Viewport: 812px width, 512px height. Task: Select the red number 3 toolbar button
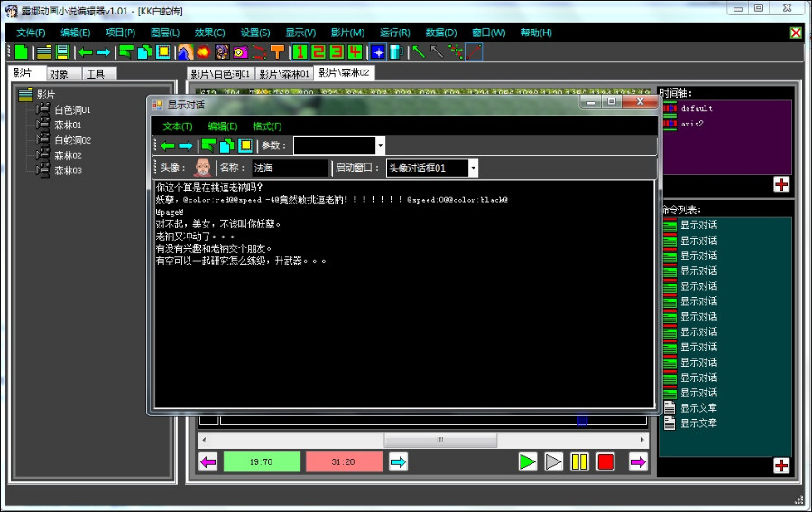(x=337, y=51)
